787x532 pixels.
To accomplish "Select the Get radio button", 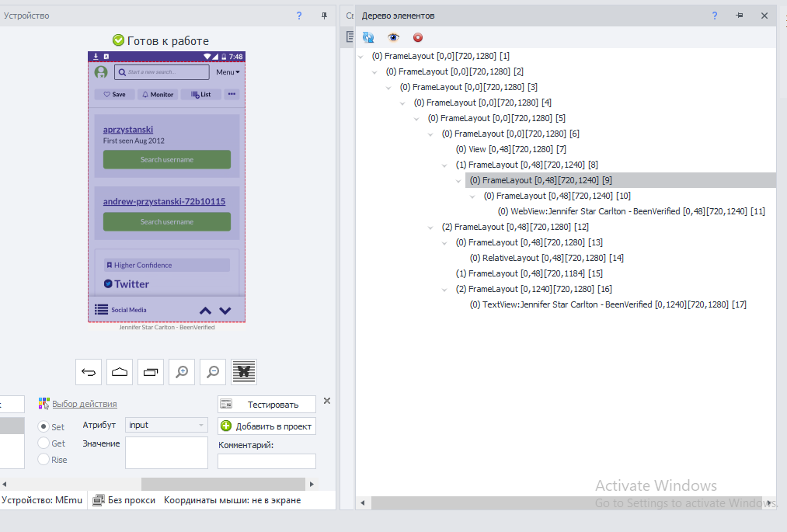I will (44, 443).
